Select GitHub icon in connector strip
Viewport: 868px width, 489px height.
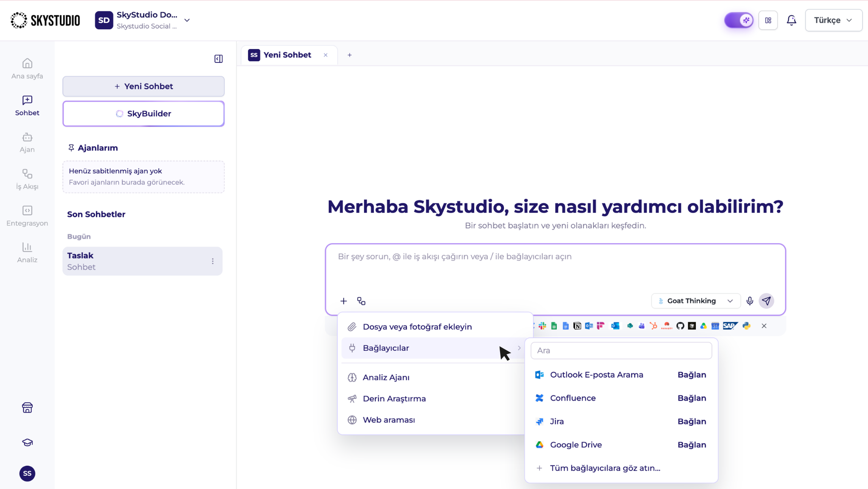tap(680, 326)
